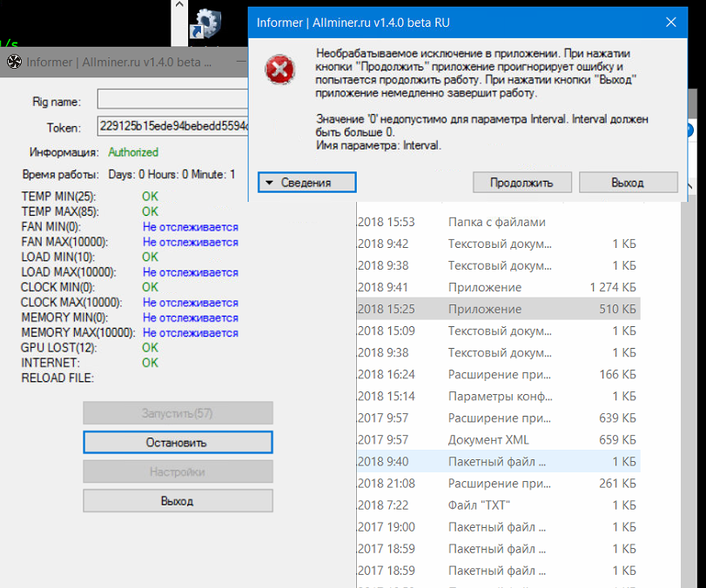Click the Выход button in the error dialog
The height and width of the screenshot is (588, 706).
(x=629, y=182)
